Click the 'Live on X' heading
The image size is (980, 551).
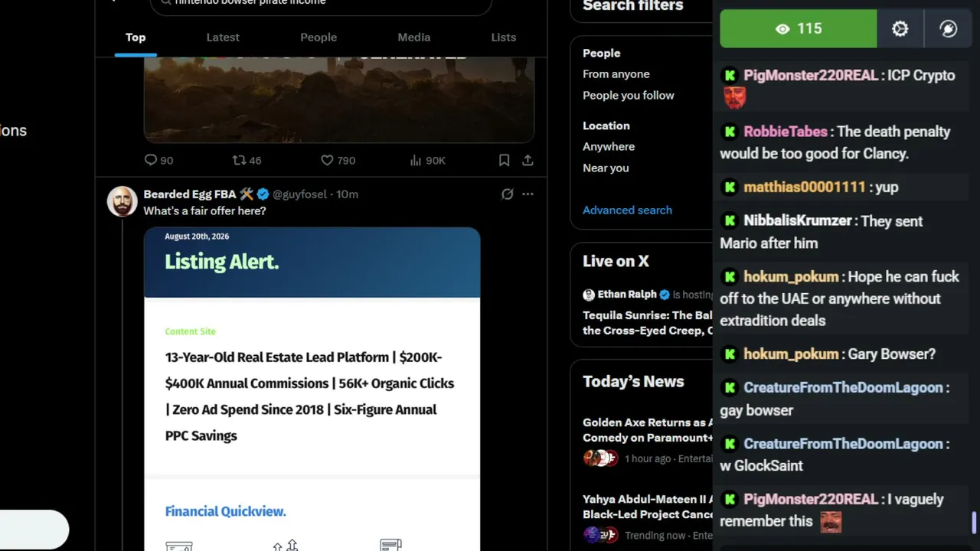616,261
